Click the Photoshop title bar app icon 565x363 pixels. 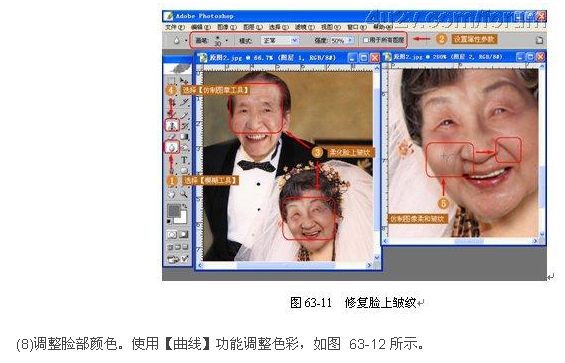point(168,16)
